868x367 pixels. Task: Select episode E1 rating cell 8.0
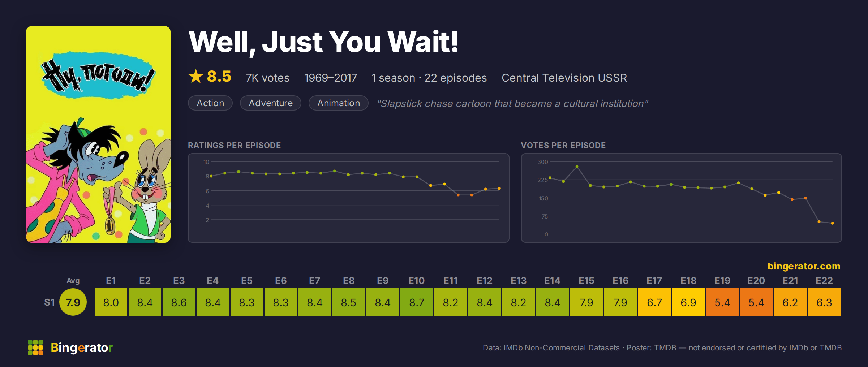coord(111,302)
